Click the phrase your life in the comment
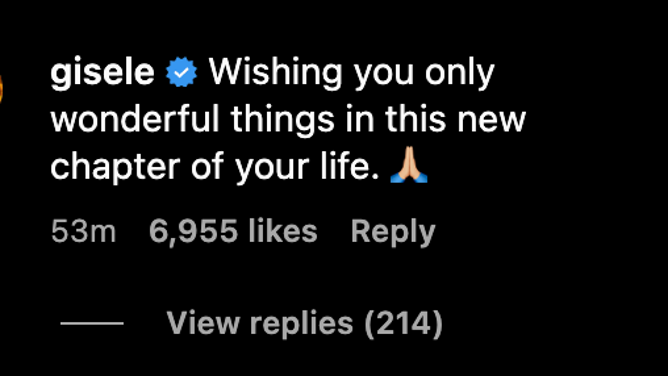Image resolution: width=668 pixels, height=376 pixels. click(x=307, y=168)
